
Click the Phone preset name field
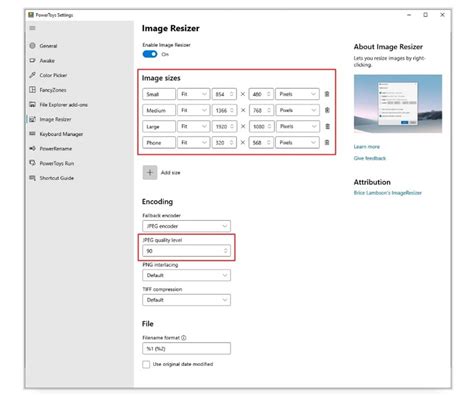[x=159, y=142]
